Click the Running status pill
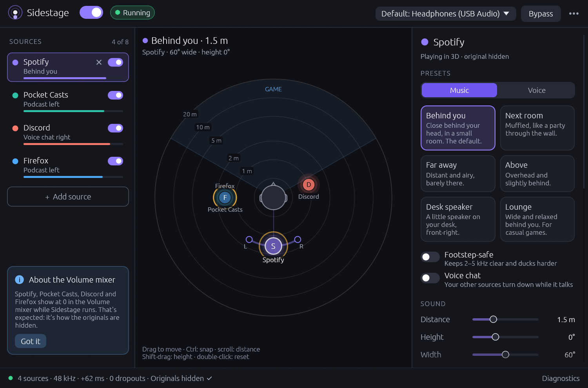588x388 pixels. (x=132, y=13)
